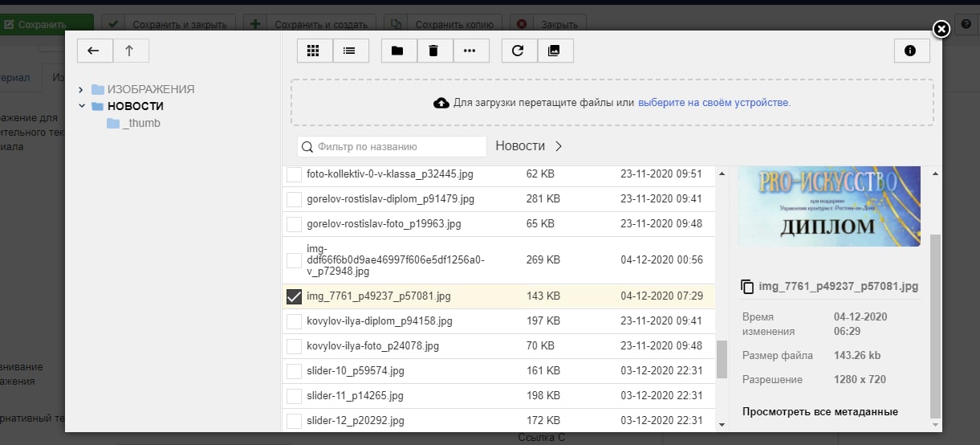Select the slider-10_p59574.jpg checkbox

295,371
